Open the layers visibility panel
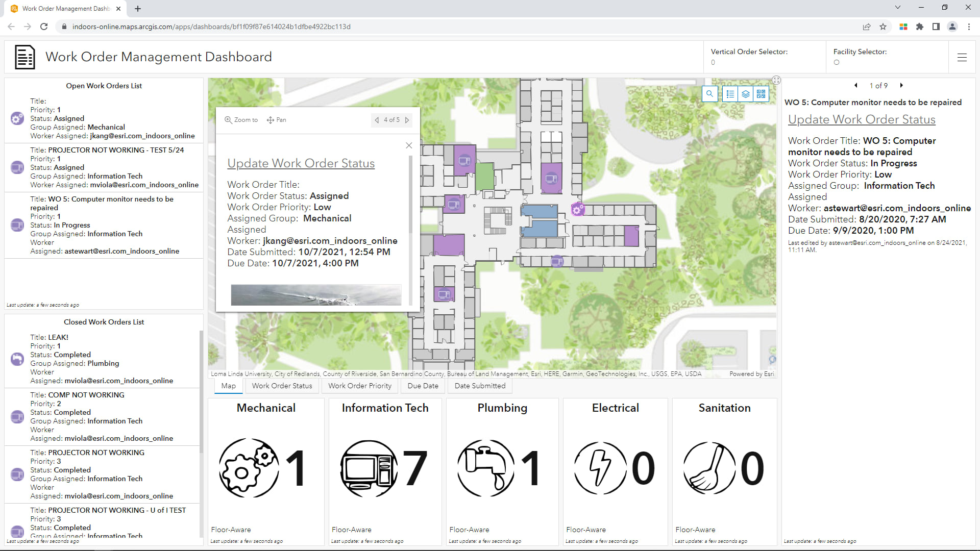Image resolution: width=980 pixels, height=551 pixels. [746, 94]
